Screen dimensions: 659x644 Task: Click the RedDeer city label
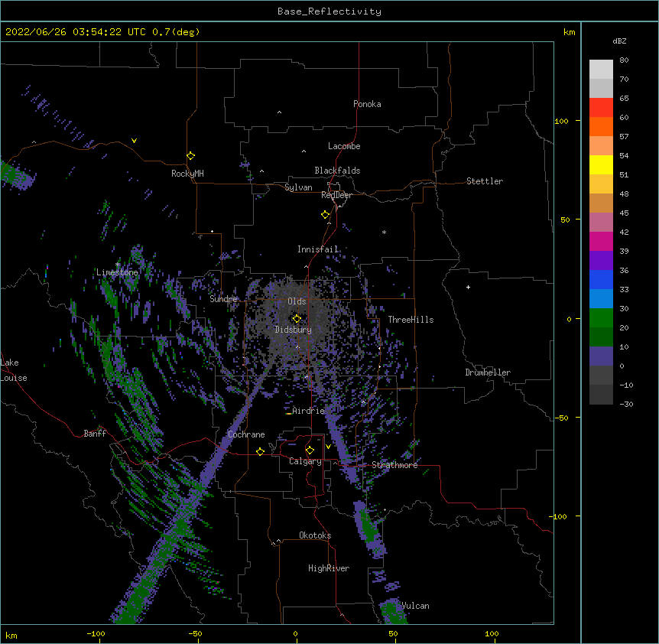(x=336, y=195)
